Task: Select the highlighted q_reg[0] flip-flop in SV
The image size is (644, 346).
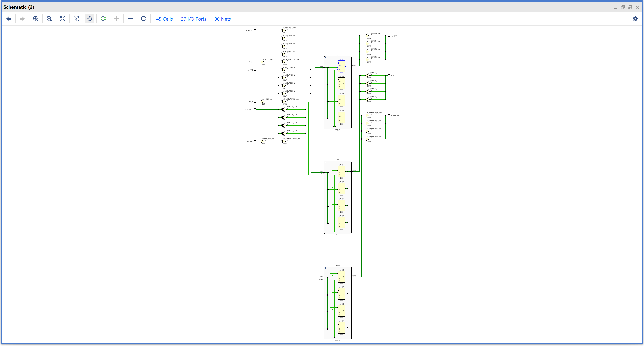Action: [342, 66]
